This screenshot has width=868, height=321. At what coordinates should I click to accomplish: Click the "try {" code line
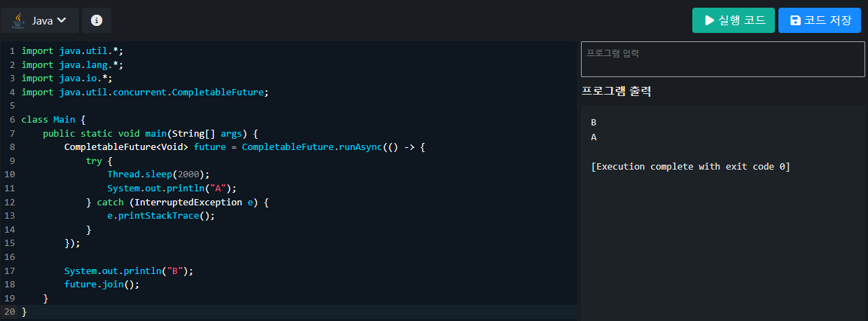(99, 160)
